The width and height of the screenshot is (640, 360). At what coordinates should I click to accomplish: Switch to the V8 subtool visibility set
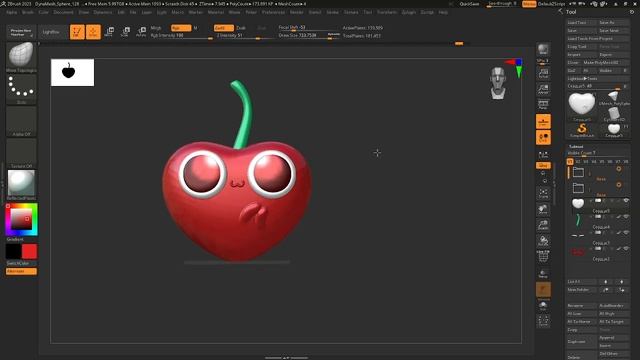click(626, 162)
